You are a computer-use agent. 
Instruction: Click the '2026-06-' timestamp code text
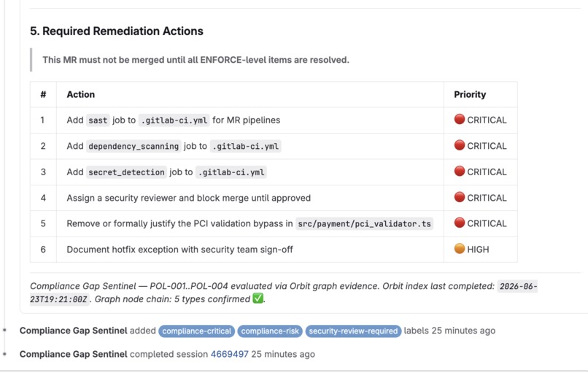(x=517, y=286)
